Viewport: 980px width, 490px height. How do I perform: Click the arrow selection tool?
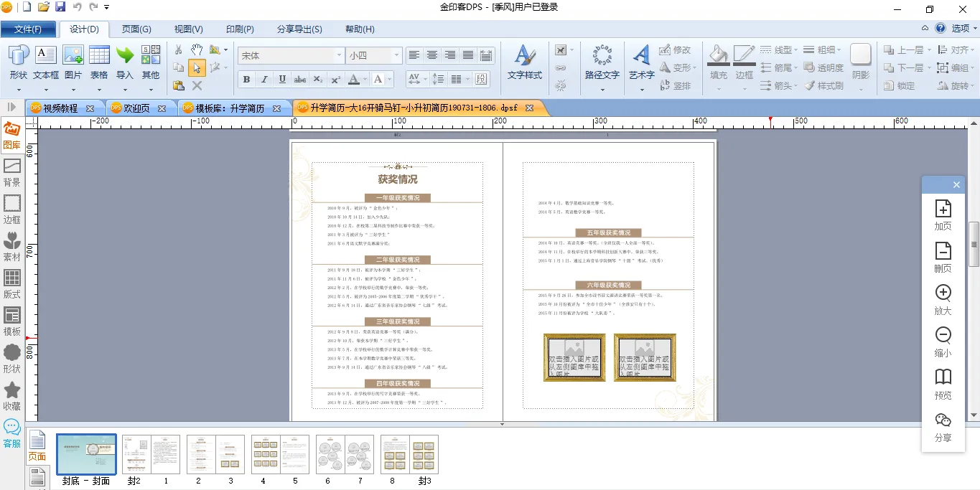196,67
